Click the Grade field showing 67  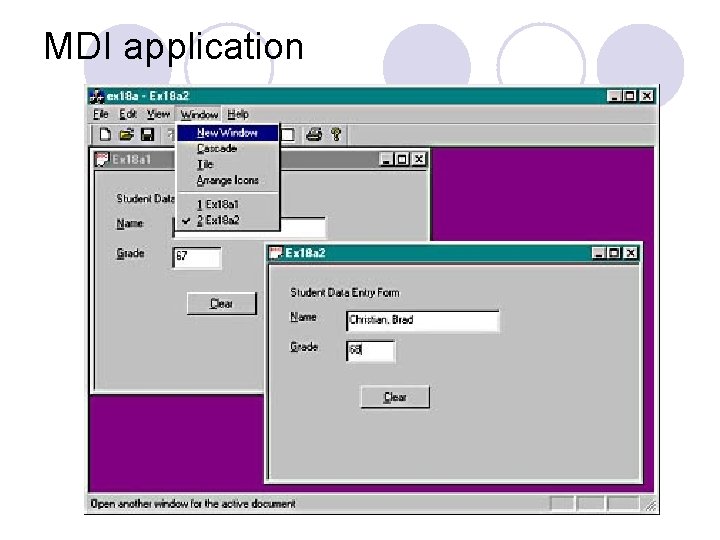(197, 258)
